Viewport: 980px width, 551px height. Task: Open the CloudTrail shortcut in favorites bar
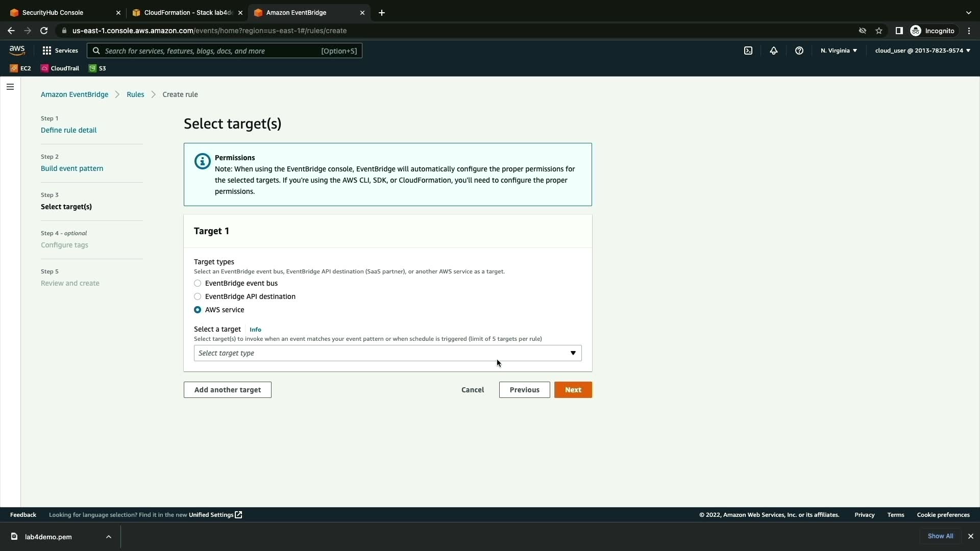click(60, 68)
